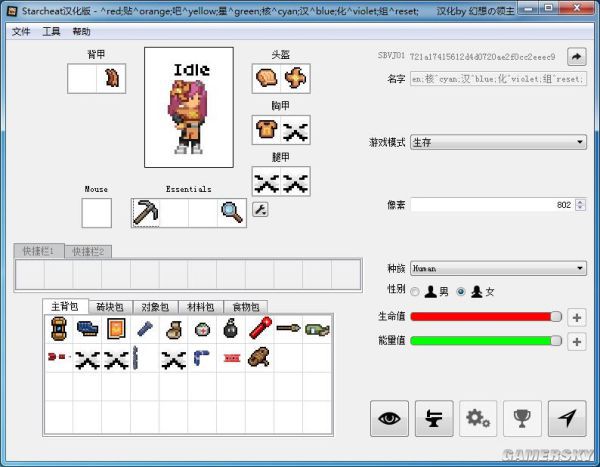
Task: Select the pickaxe in the Essentials slots
Action: (x=145, y=213)
